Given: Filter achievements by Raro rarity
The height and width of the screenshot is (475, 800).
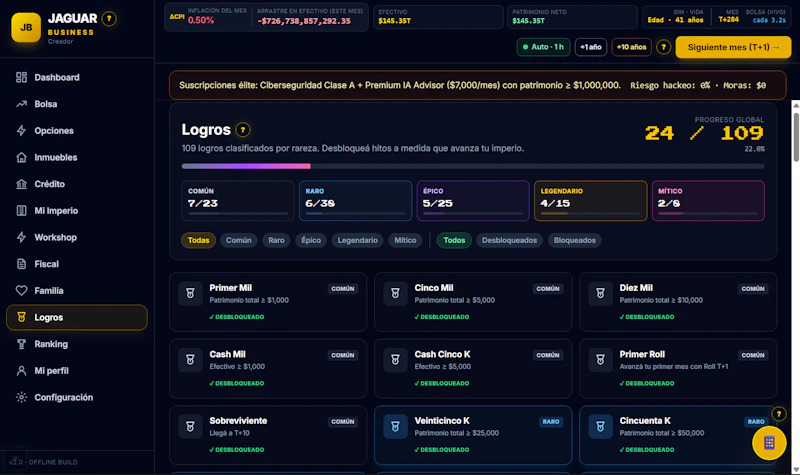Looking at the screenshot, I should coord(277,240).
